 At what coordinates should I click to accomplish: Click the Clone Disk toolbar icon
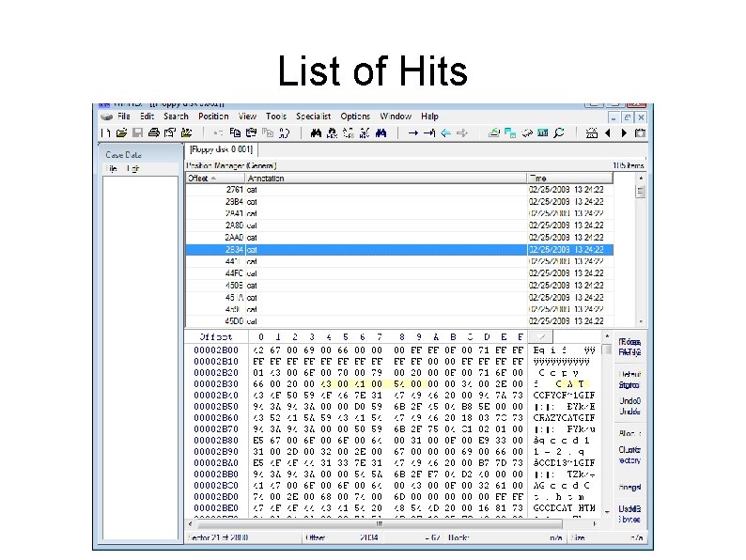pyautogui.click(x=510, y=132)
